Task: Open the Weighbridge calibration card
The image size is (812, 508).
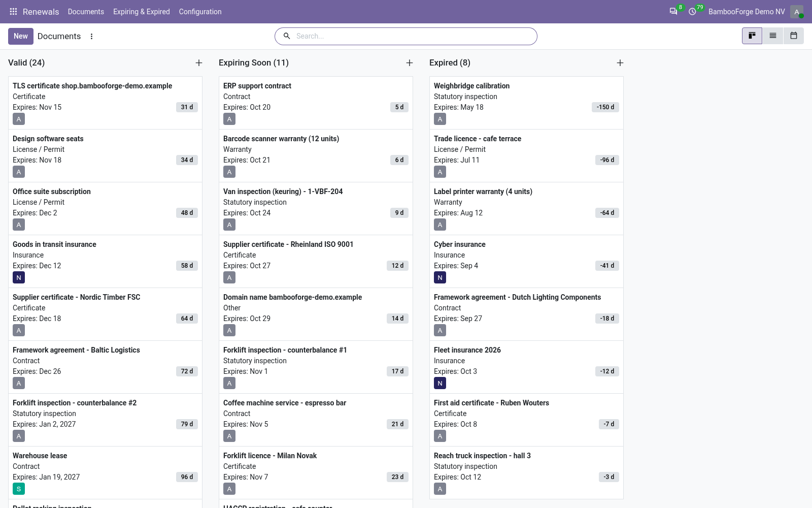Action: click(x=526, y=103)
